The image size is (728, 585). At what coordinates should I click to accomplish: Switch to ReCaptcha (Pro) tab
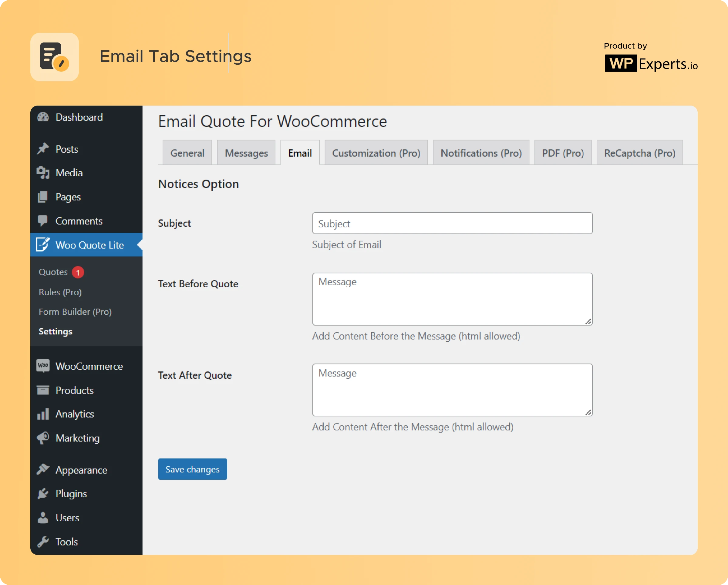pyautogui.click(x=640, y=153)
